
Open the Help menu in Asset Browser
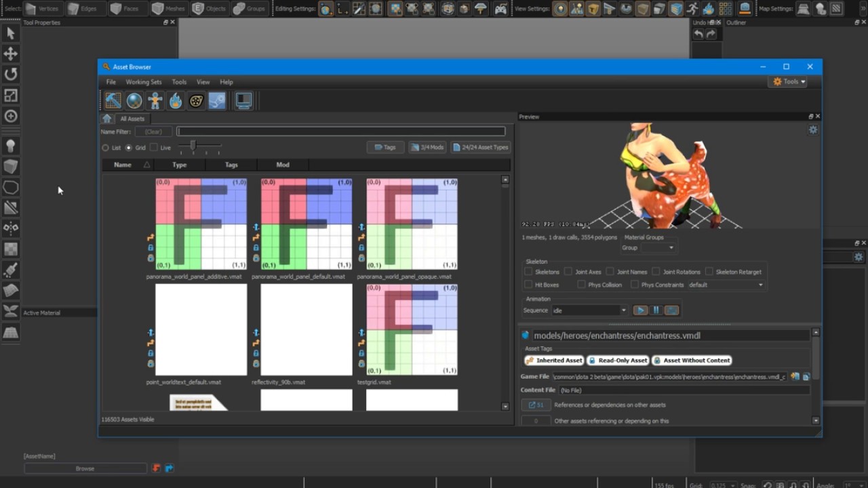point(226,82)
